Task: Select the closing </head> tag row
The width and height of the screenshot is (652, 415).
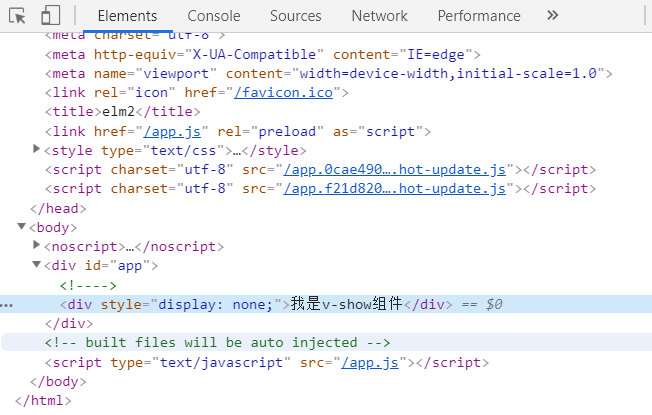Action: coord(58,208)
